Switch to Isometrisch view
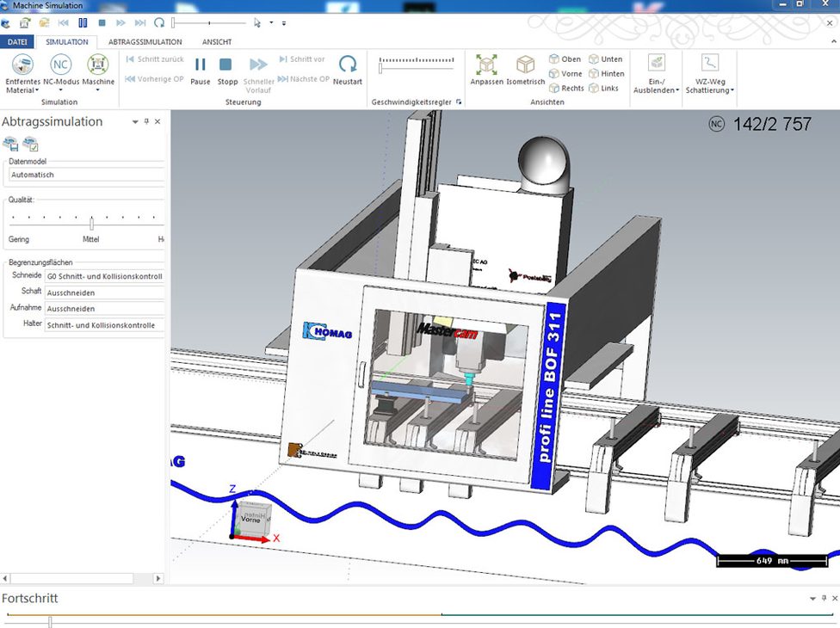 pos(525,71)
